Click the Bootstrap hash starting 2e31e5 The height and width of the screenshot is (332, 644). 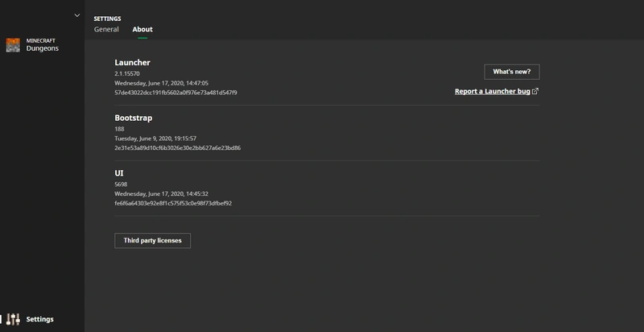tap(177, 148)
